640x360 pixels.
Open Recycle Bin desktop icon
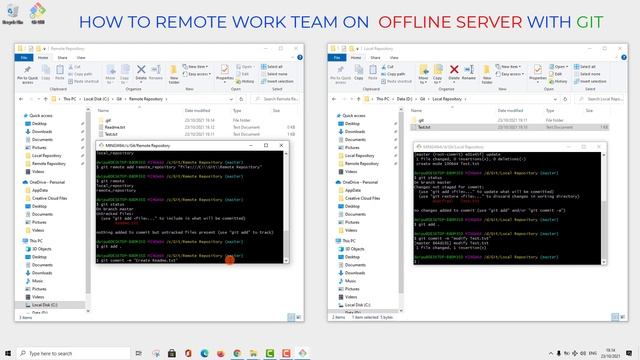point(12,15)
